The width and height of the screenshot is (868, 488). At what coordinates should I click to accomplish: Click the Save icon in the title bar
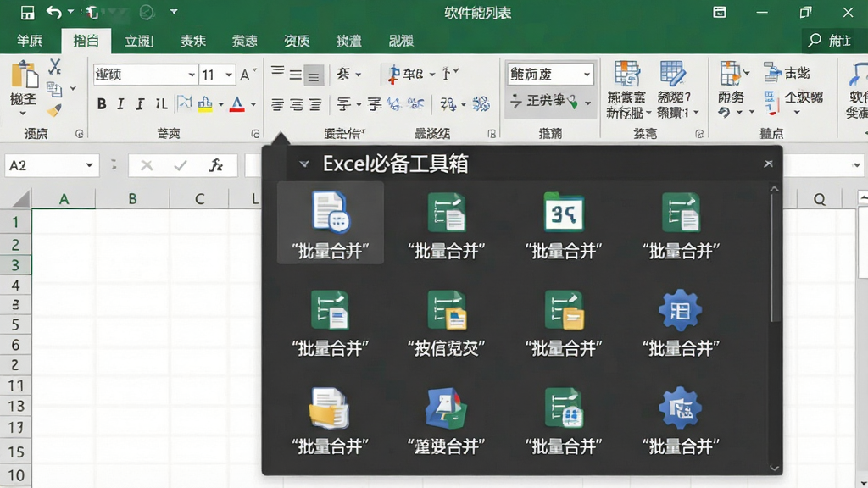(x=27, y=12)
